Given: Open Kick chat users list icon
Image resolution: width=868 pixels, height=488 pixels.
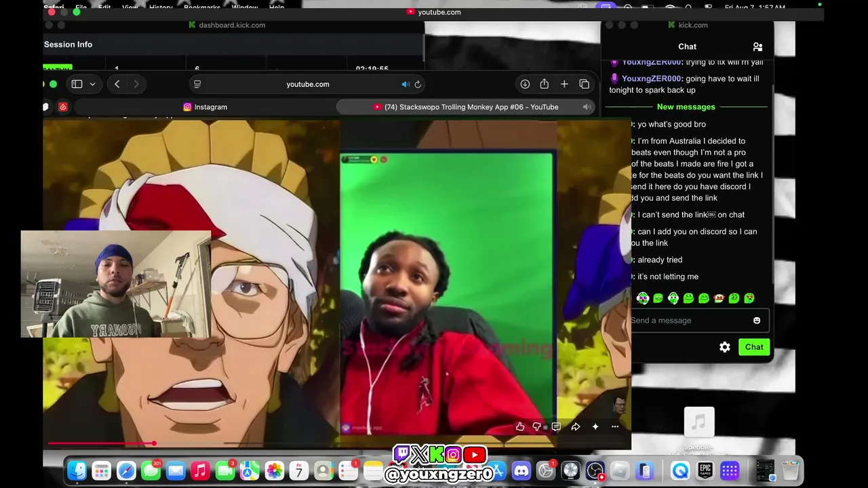Looking at the screenshot, I should click(757, 47).
